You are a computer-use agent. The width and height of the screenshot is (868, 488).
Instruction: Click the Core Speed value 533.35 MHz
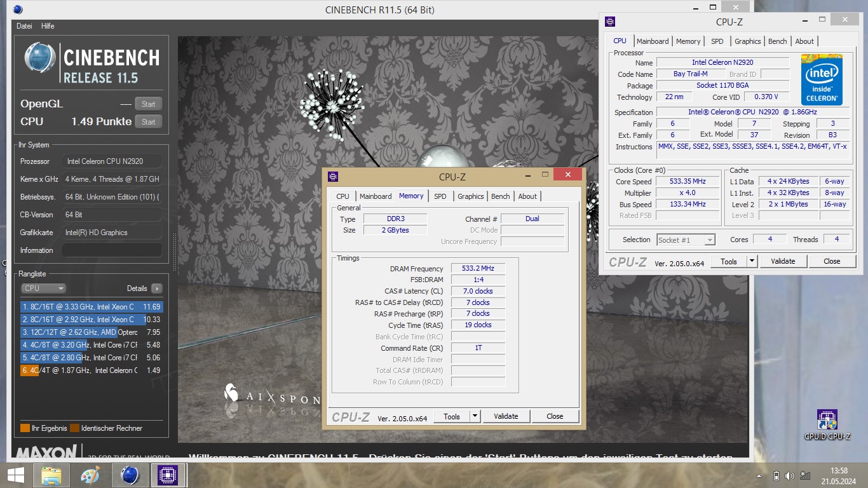[688, 182]
